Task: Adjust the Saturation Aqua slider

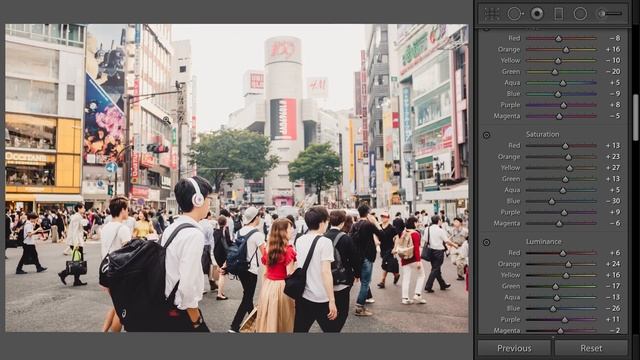Action: (561, 190)
